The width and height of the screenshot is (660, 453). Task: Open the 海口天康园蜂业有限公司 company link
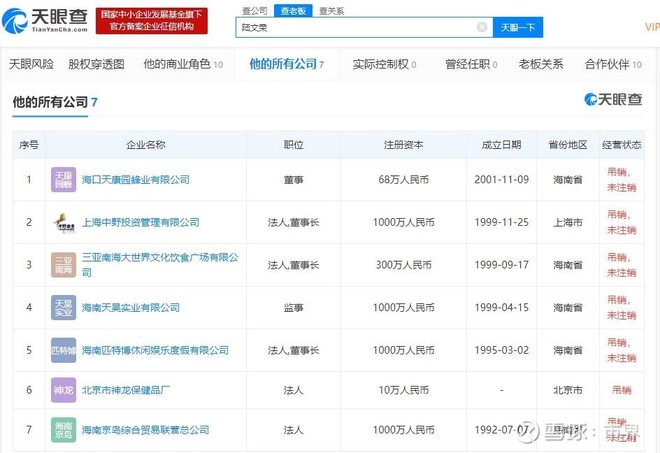pos(136,180)
